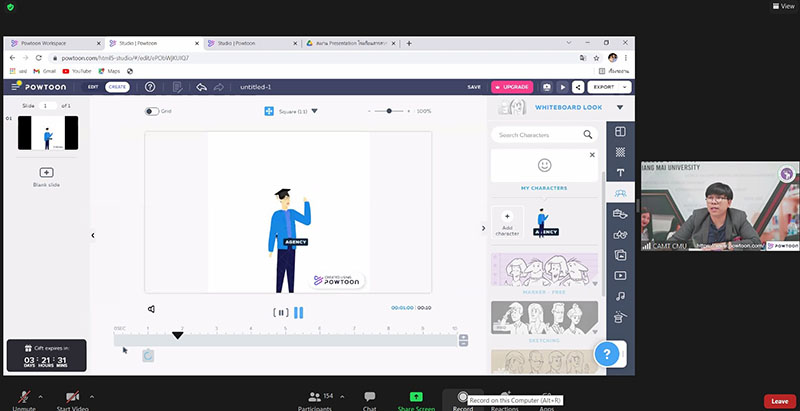Redo the last action
The image size is (800, 411).
pos(219,87)
